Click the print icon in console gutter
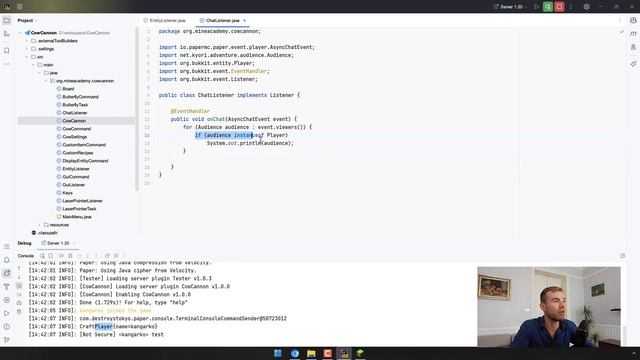The width and height of the screenshot is (640, 360). (x=19, y=303)
